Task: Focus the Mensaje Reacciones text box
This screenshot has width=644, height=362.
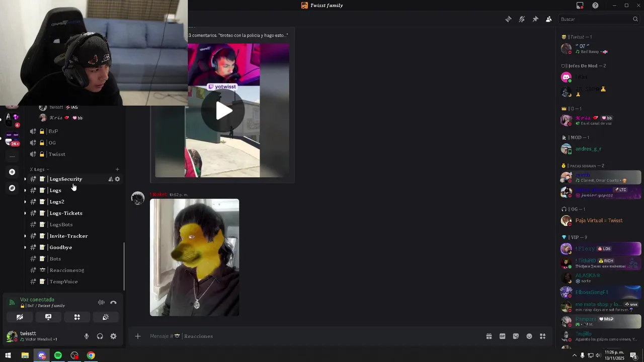Action: (x=312, y=336)
